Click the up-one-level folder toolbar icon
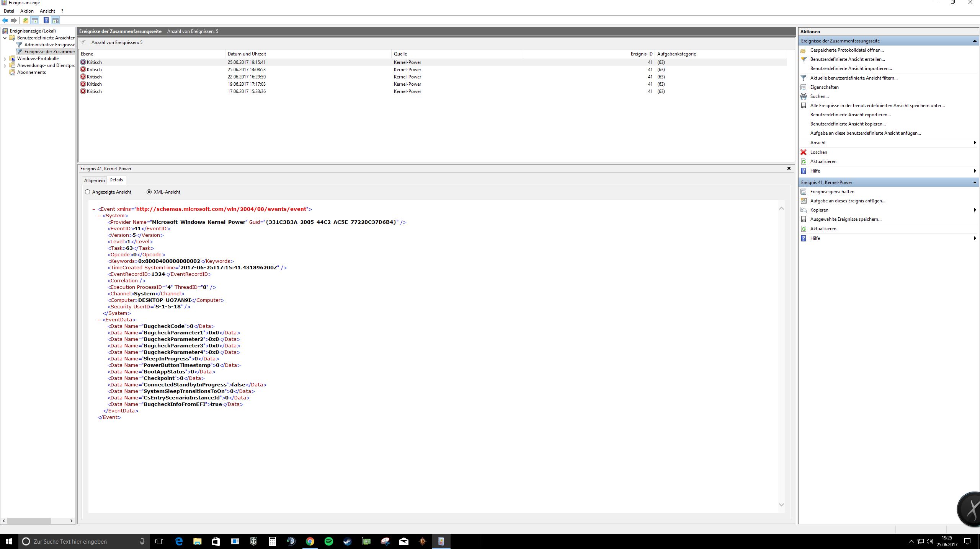 coord(25,21)
